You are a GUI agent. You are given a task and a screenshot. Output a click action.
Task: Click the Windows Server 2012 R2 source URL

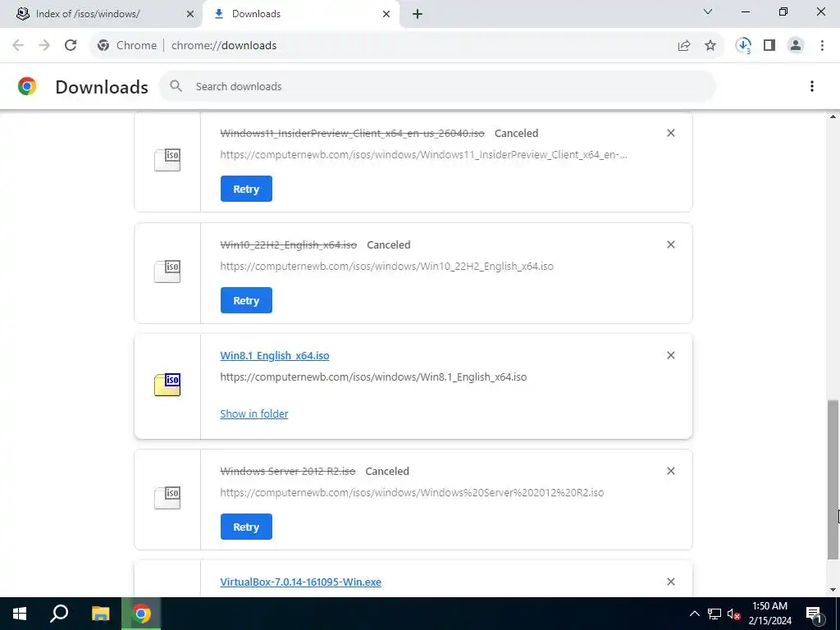coord(412,492)
